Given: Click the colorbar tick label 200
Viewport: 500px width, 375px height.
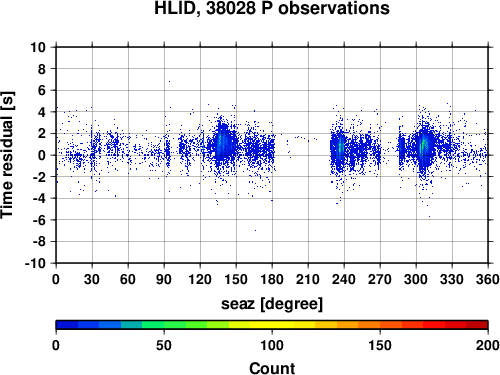Looking at the screenshot, I should [488, 346].
